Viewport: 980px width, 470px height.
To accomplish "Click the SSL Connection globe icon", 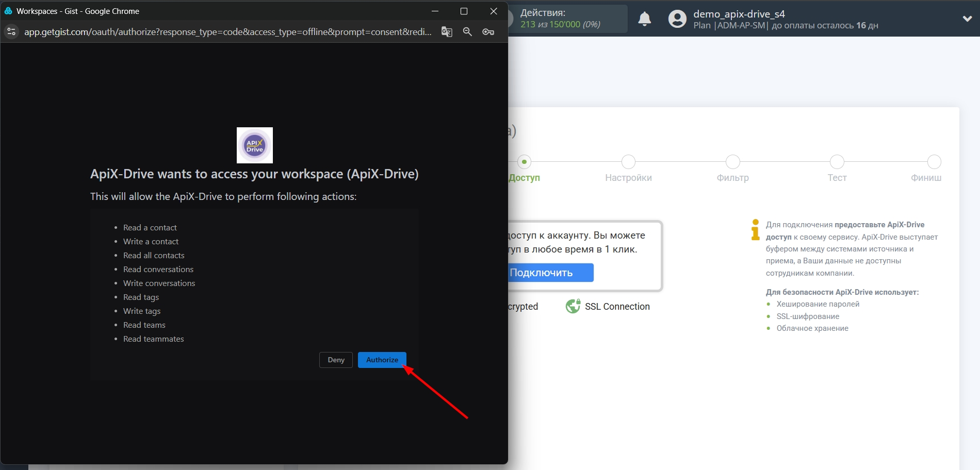I will click(573, 307).
